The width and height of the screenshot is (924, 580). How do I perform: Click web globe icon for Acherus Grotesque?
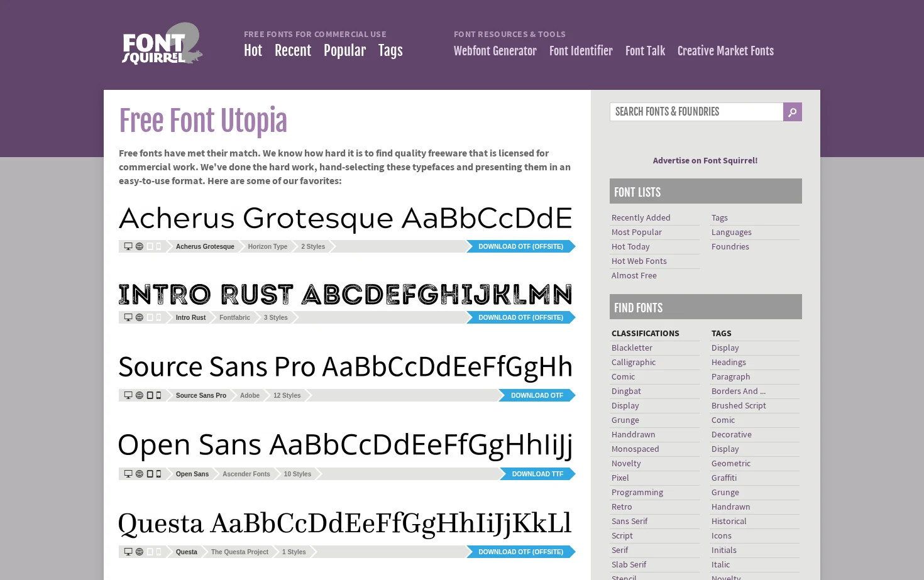140,246
